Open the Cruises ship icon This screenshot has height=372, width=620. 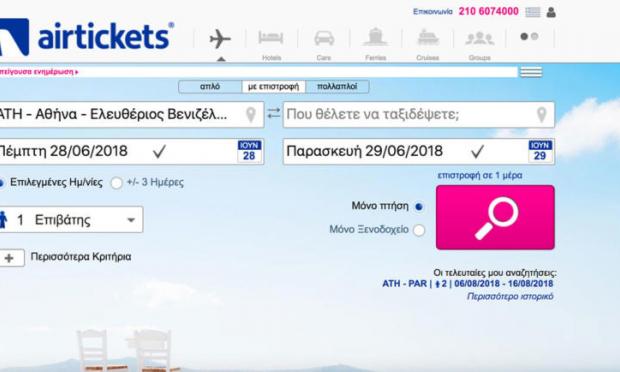coord(428,37)
